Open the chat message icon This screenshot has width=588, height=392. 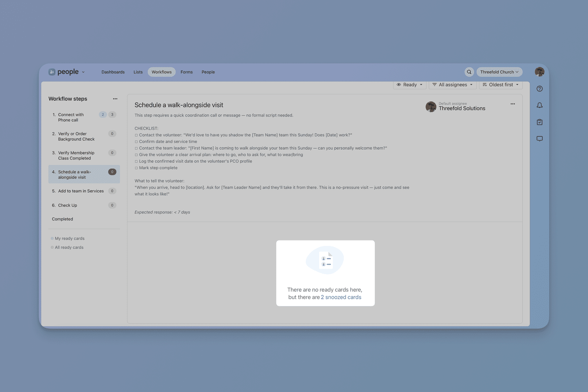pos(540,139)
